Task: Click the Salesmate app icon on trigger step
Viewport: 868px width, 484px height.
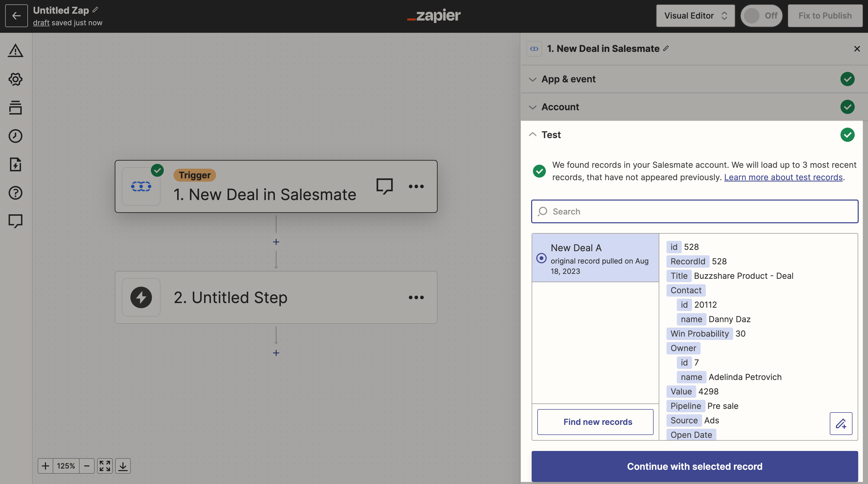Action: [x=141, y=186]
